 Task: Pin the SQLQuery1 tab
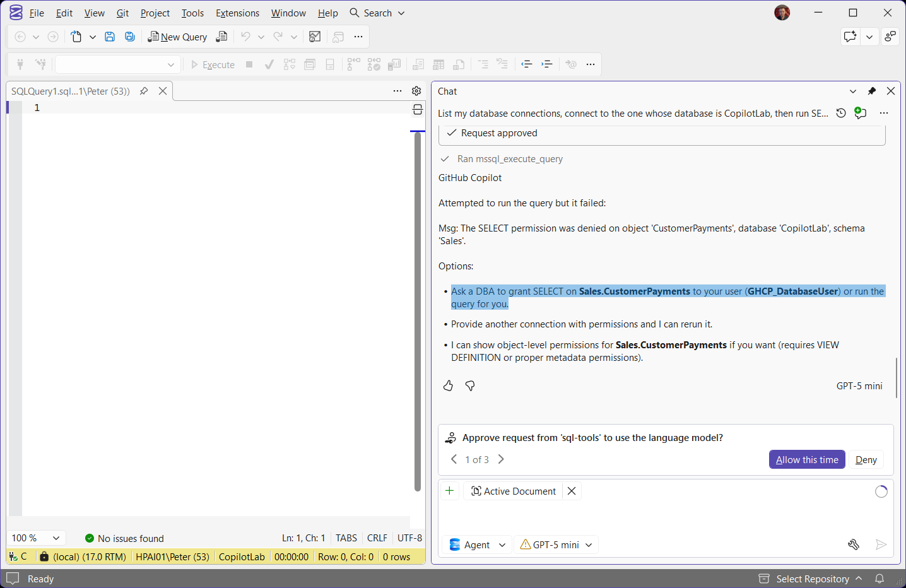(x=144, y=91)
